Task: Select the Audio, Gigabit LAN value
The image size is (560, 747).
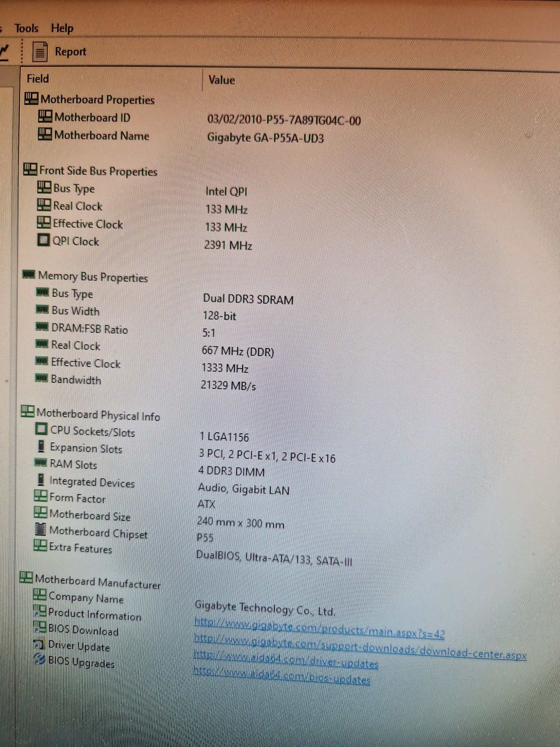Action: click(244, 489)
